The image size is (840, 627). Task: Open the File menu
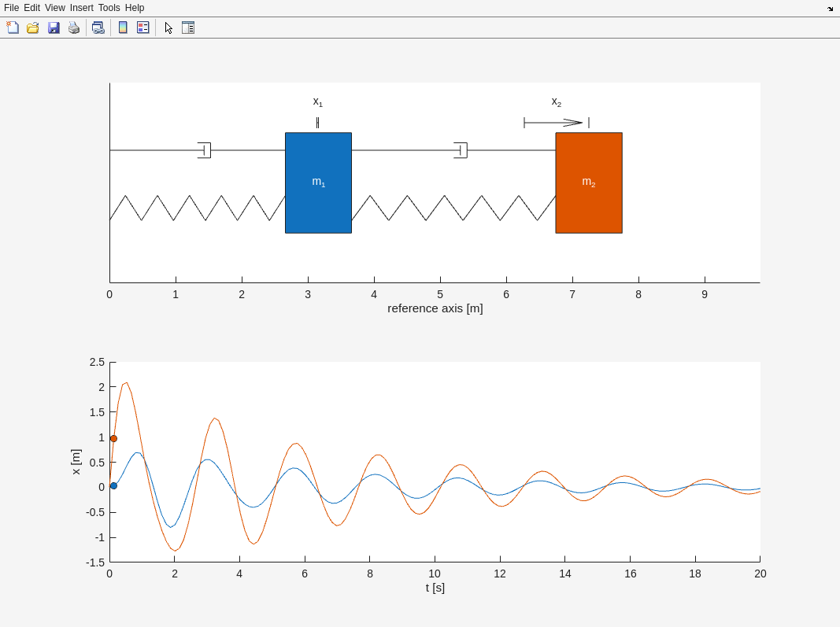[11, 8]
